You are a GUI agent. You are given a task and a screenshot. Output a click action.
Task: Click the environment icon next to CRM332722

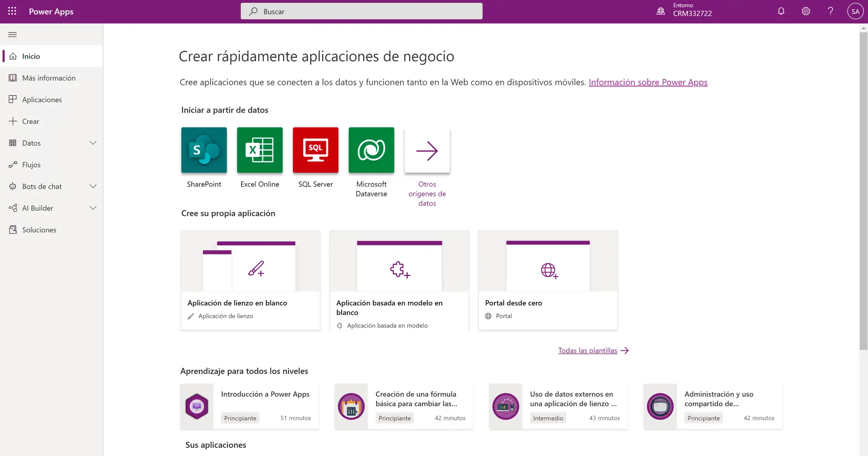coord(660,11)
